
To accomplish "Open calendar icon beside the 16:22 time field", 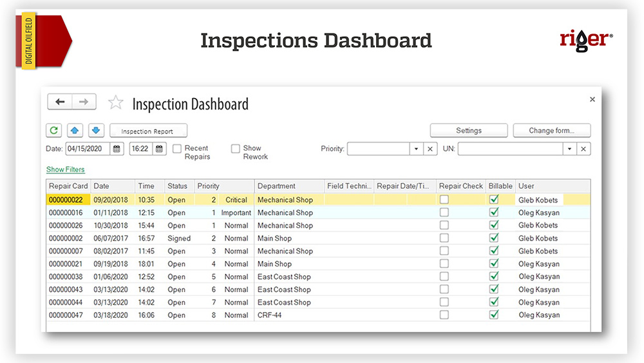I will (x=159, y=149).
